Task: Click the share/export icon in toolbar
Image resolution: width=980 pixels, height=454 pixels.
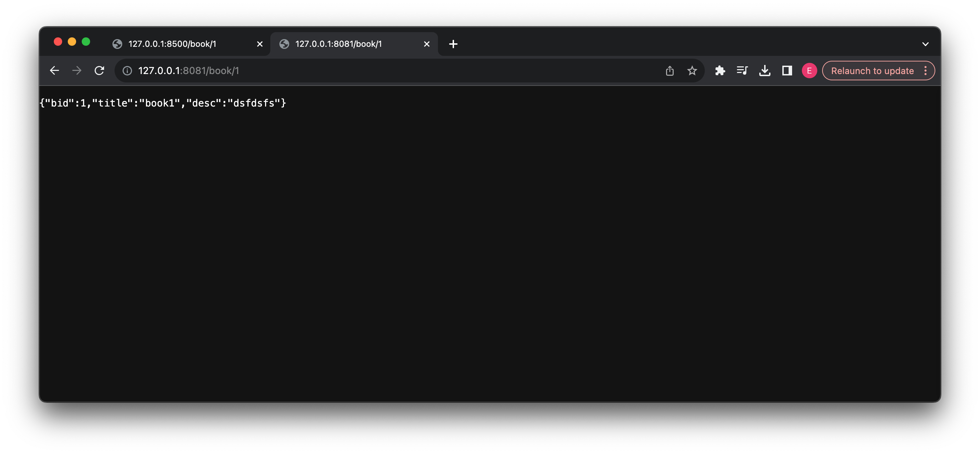Action: (x=670, y=71)
